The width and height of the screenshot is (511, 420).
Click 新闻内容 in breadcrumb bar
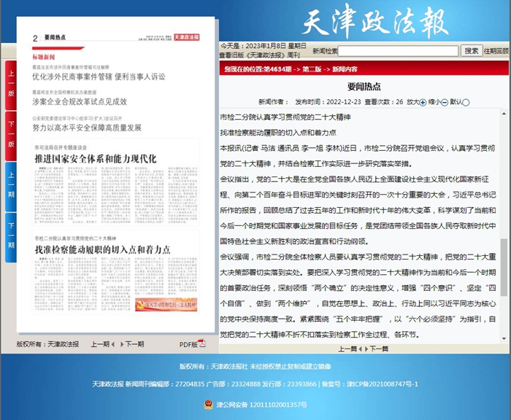coord(345,69)
